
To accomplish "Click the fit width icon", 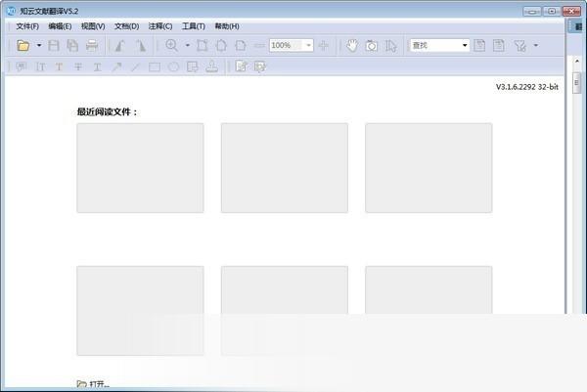I will [x=241, y=46].
